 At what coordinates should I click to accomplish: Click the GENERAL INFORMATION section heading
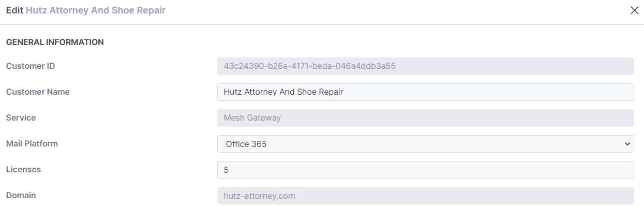[55, 42]
